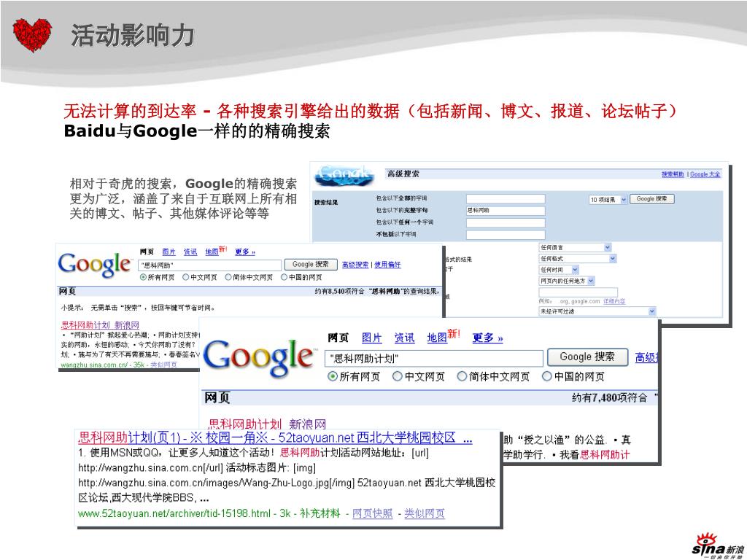The width and height of the screenshot is (747, 560).
Task: Open 地图 tab in "思科网助计划" window
Action: [437, 338]
